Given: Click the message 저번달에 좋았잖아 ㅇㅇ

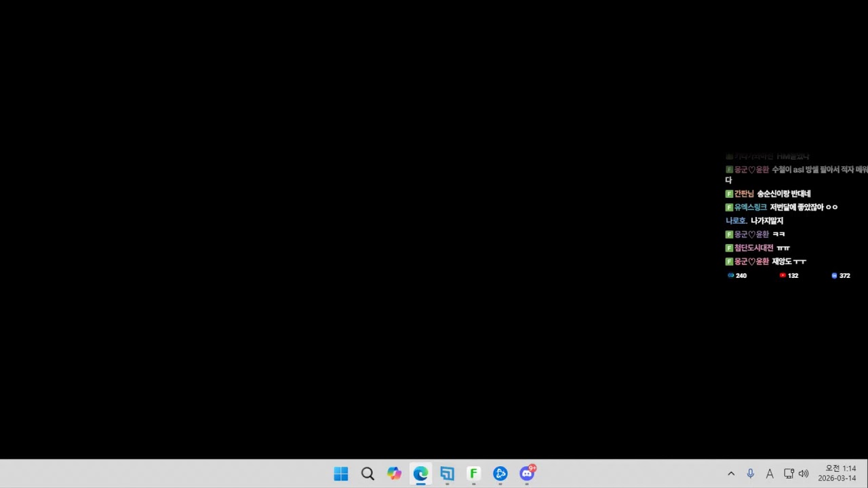Looking at the screenshot, I should click(804, 207).
